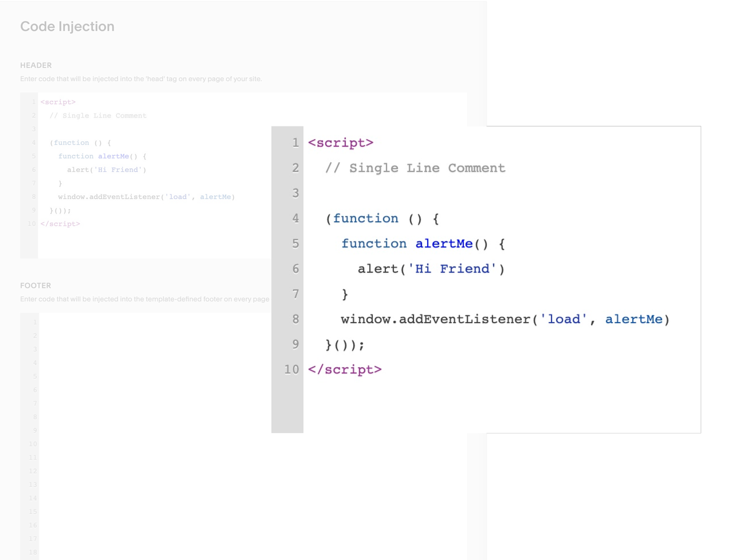Image resolution: width=747 pixels, height=560 pixels.
Task: Click the closing </script> tag on line 10
Action: point(346,369)
